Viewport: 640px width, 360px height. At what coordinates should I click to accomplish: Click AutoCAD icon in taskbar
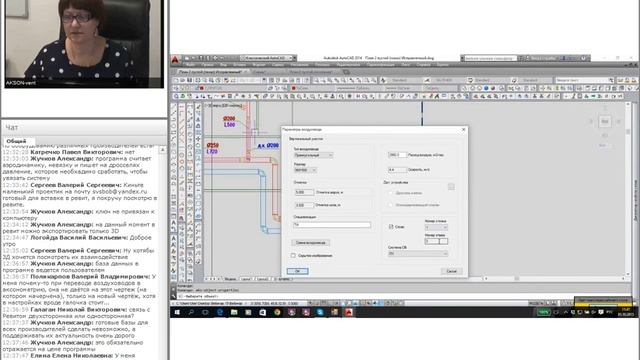[349, 312]
